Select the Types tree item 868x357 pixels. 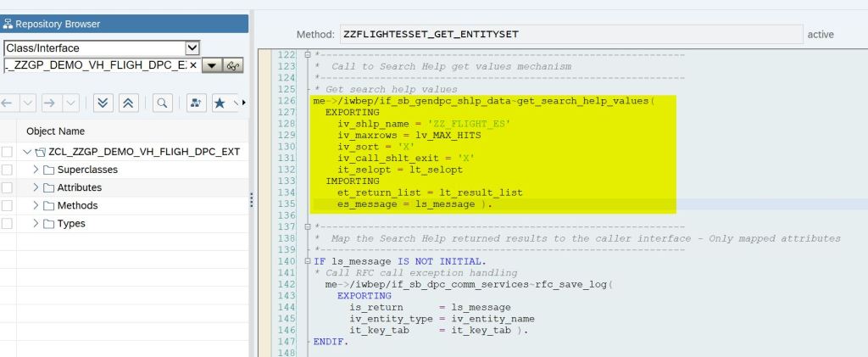pyautogui.click(x=71, y=224)
